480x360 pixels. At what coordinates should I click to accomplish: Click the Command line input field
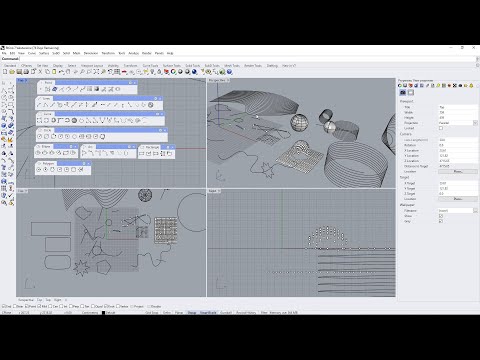pyautogui.click(x=248, y=59)
